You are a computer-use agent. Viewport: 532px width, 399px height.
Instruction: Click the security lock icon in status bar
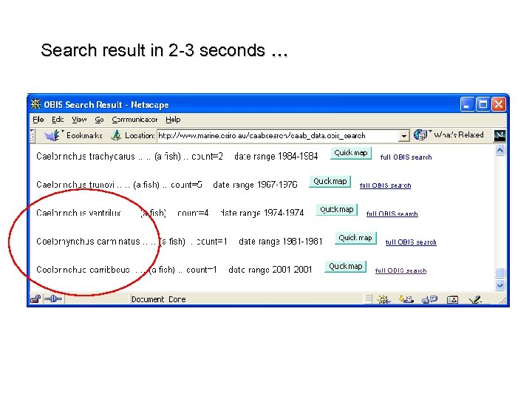[35, 299]
